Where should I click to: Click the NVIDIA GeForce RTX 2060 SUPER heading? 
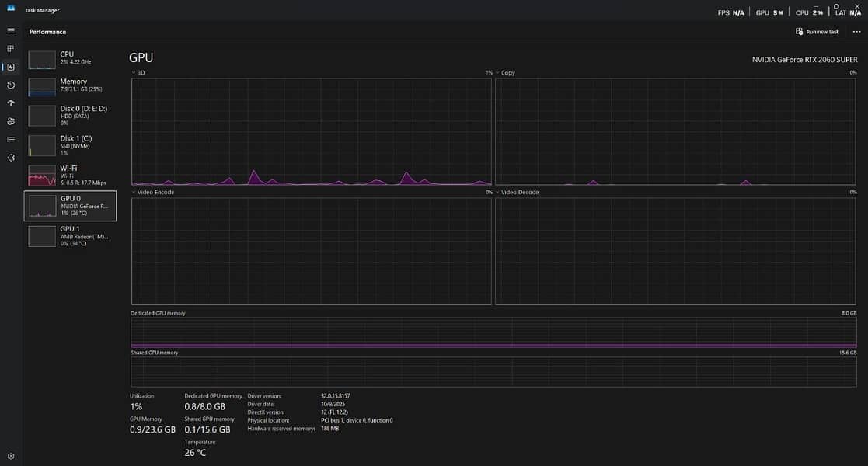click(x=804, y=59)
